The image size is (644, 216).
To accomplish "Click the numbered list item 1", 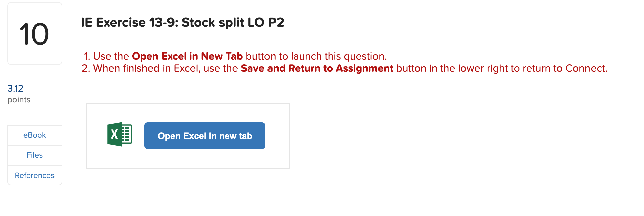I will coord(87,56).
